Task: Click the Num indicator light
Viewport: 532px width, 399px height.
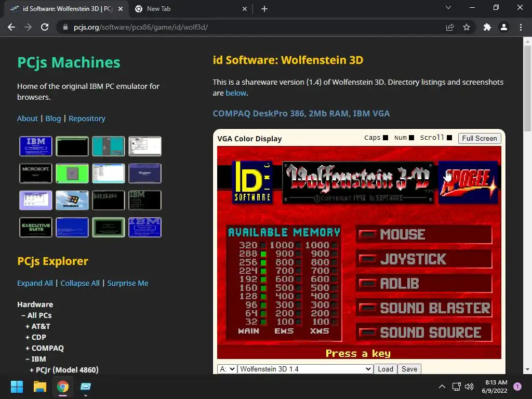Action: point(411,137)
